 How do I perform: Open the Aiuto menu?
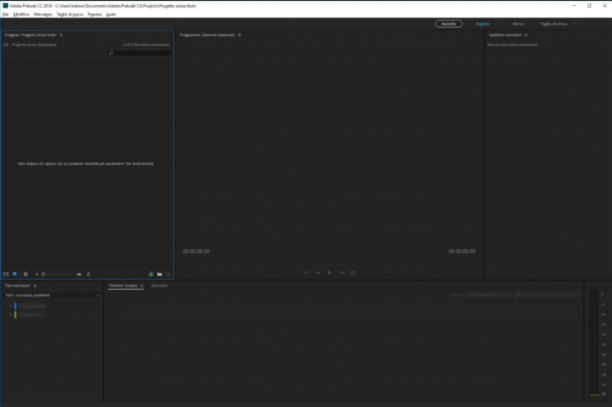pyautogui.click(x=111, y=14)
